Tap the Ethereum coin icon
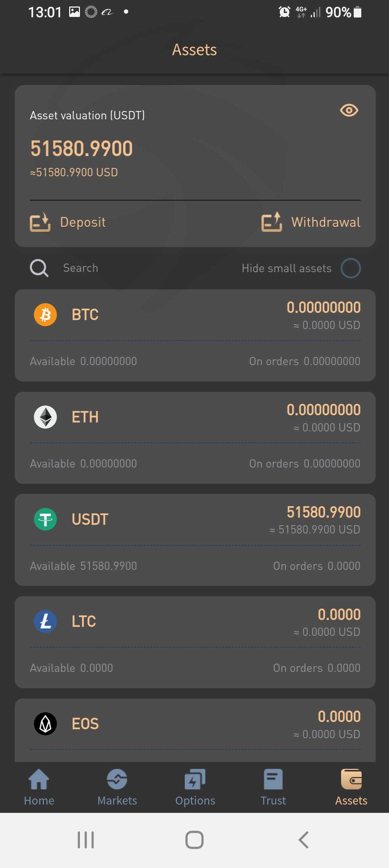Viewport: 389px width, 868px height. click(x=45, y=417)
